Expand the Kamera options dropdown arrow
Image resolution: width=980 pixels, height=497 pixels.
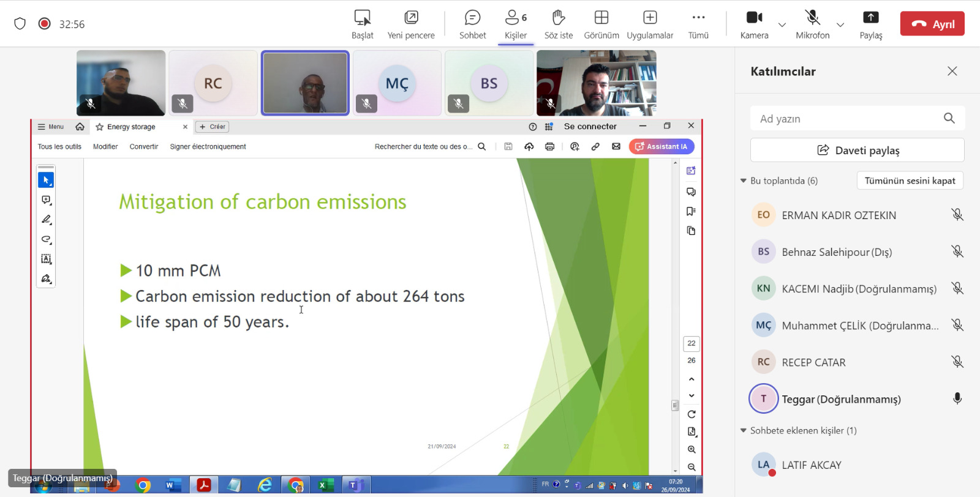[x=782, y=25]
